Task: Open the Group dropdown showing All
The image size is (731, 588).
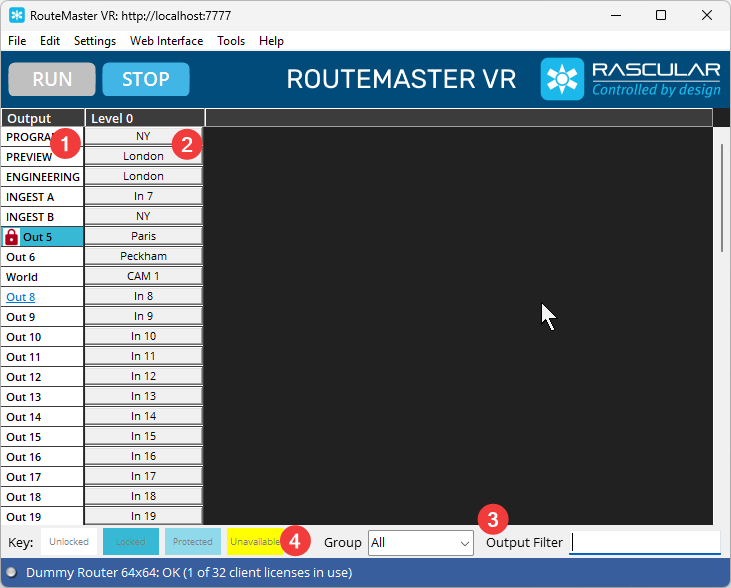Action: 421,543
